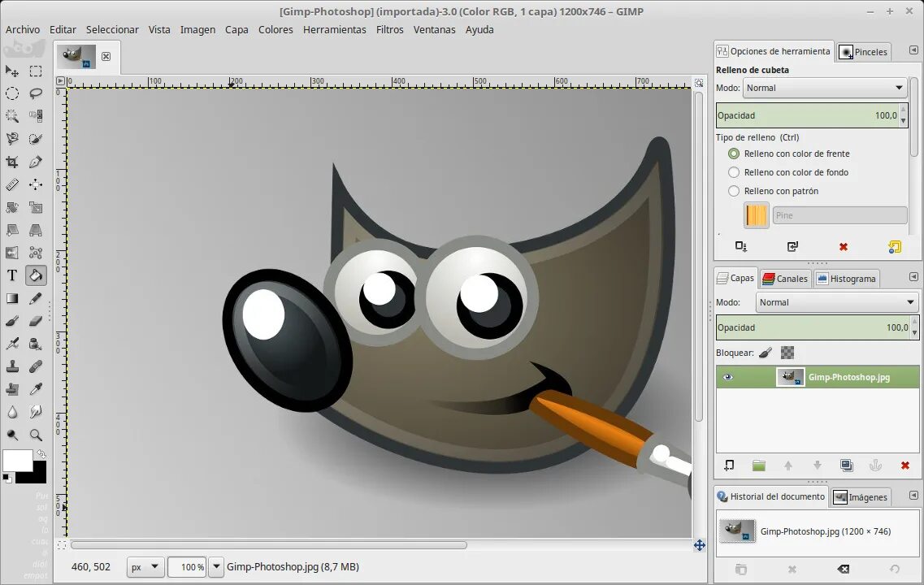Select the Fuzzy Select magic wand tool
This screenshot has width=924, height=585.
pos(12,116)
